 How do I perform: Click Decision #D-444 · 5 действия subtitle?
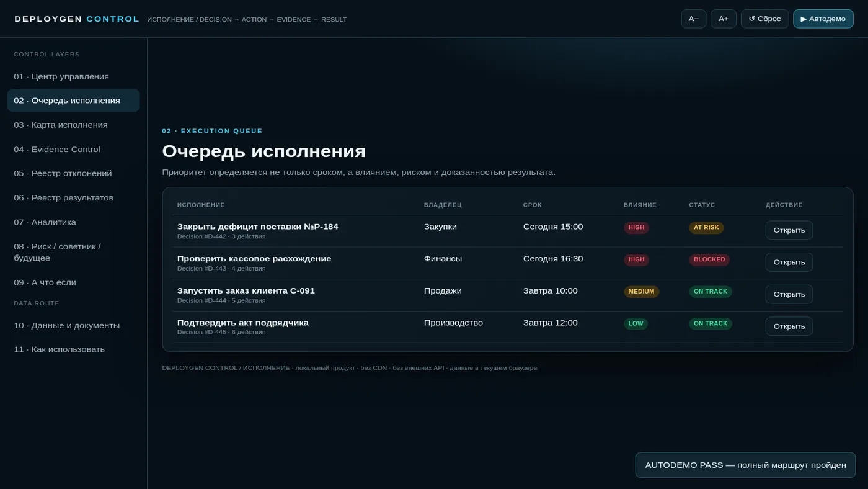(221, 300)
